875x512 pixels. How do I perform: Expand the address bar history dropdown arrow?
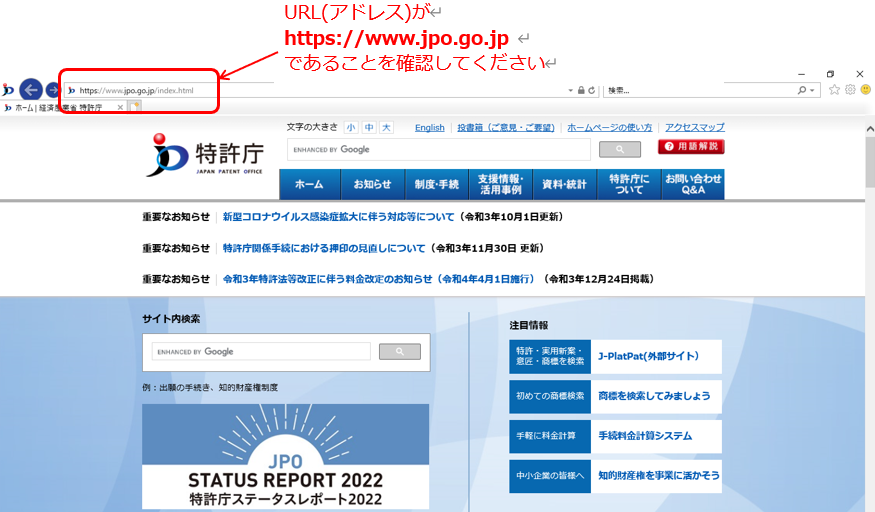[x=570, y=91]
